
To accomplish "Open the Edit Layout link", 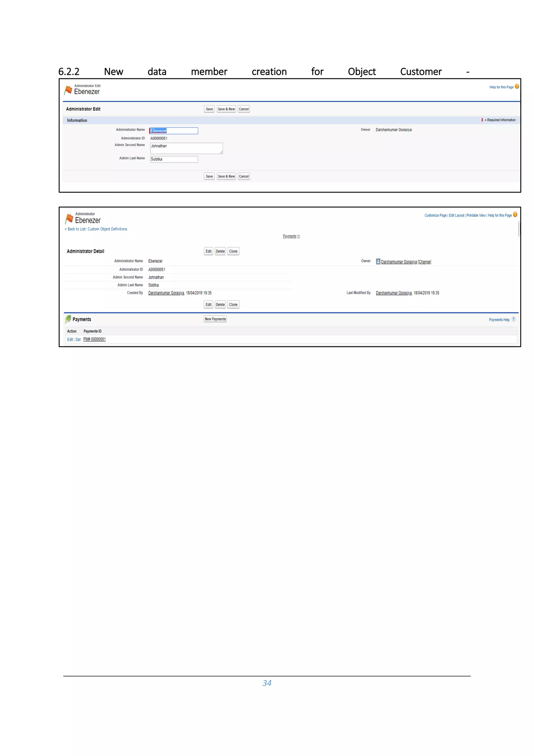I will [x=456, y=215].
